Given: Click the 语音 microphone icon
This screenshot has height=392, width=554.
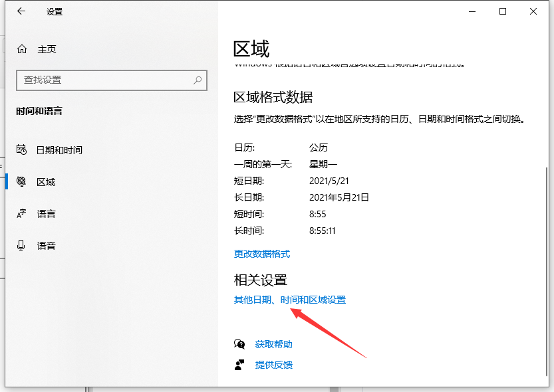Looking at the screenshot, I should click(21, 245).
